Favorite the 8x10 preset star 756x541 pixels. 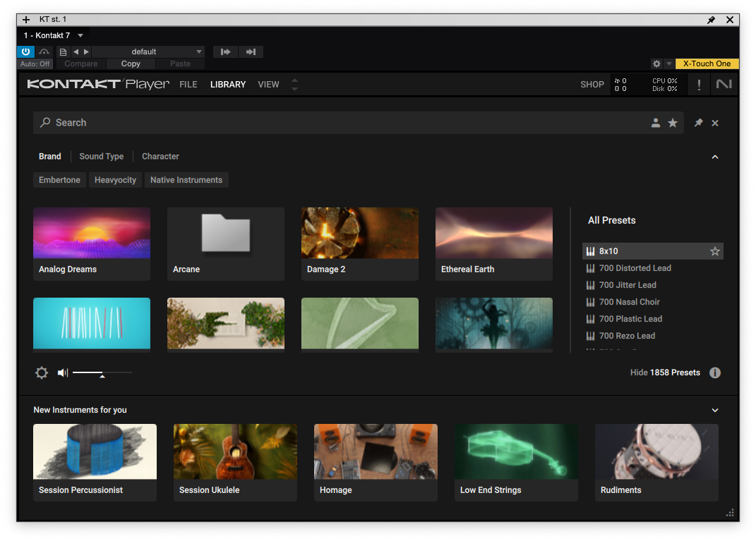(x=714, y=251)
